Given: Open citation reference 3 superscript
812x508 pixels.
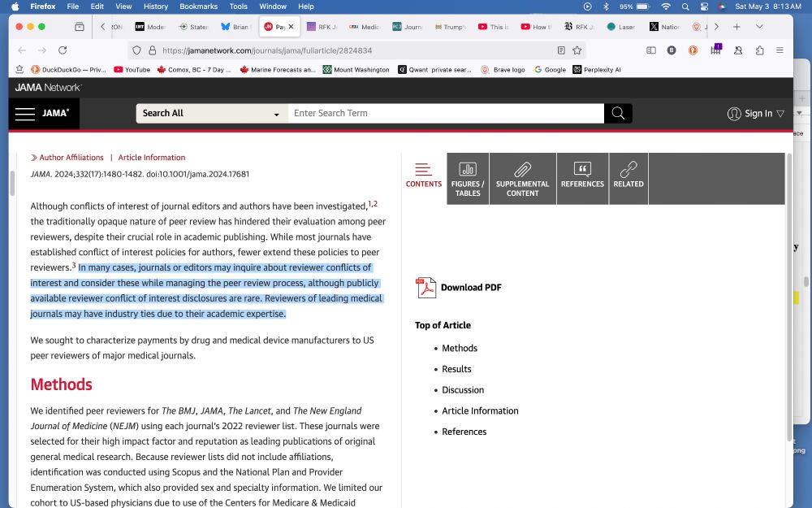Looking at the screenshot, I should 74,266.
